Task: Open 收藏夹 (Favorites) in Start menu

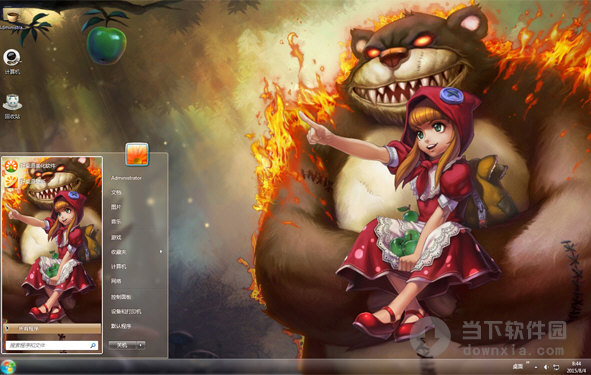Action: pos(118,252)
